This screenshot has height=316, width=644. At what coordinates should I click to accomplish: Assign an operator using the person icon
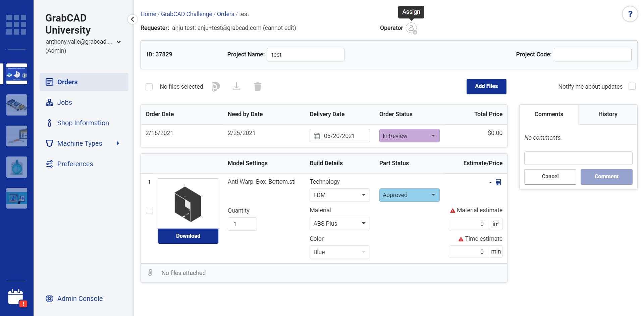point(412,28)
